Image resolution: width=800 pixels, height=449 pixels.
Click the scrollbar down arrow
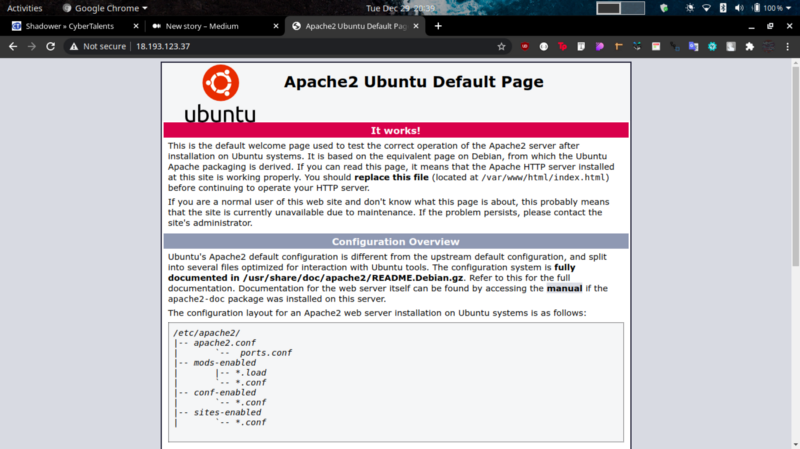795,445
